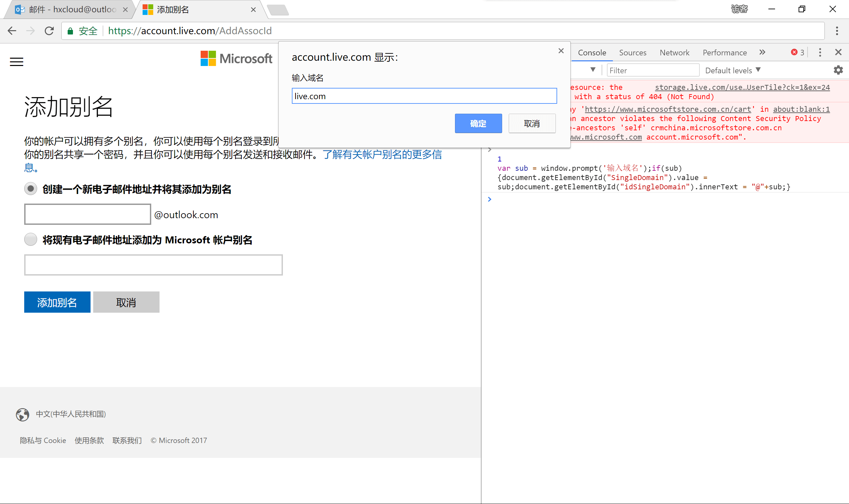Open Chrome's three-dot menu
Screen dimensions: 849x504
pos(837,31)
